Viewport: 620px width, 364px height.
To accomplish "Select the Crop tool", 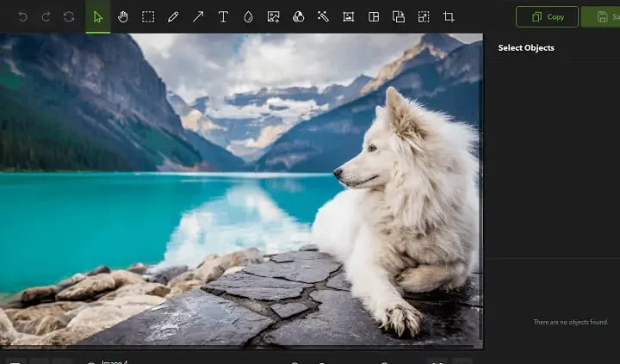I will (449, 16).
